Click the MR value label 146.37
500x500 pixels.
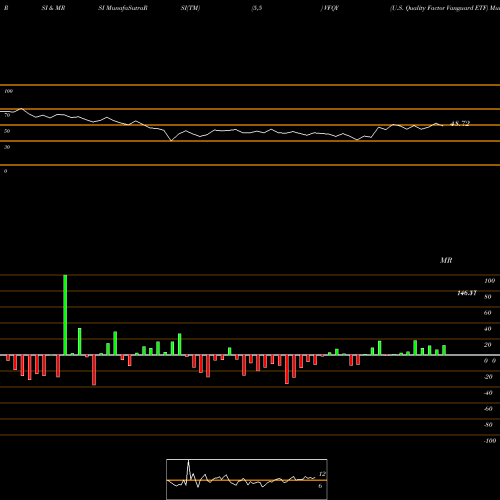point(467,293)
